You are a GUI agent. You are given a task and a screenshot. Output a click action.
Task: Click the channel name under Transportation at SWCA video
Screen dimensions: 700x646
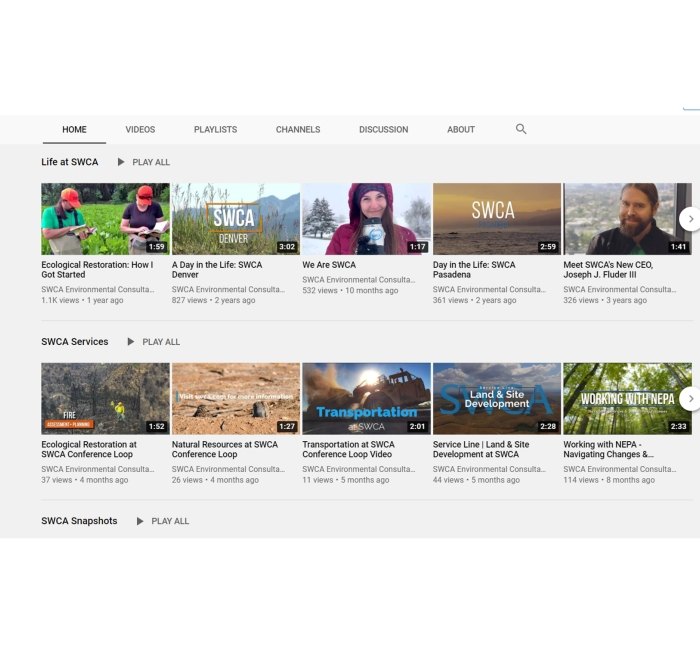pos(359,469)
